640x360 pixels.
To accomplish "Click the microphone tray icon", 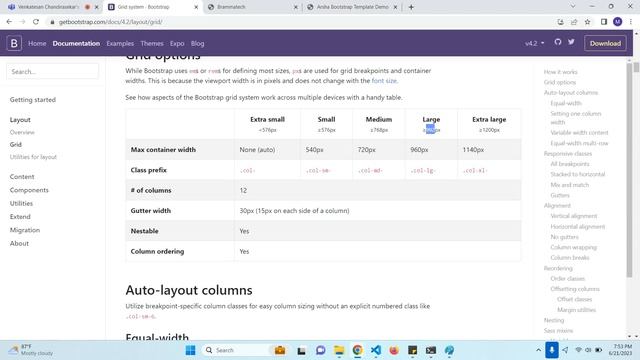I will 551,350.
